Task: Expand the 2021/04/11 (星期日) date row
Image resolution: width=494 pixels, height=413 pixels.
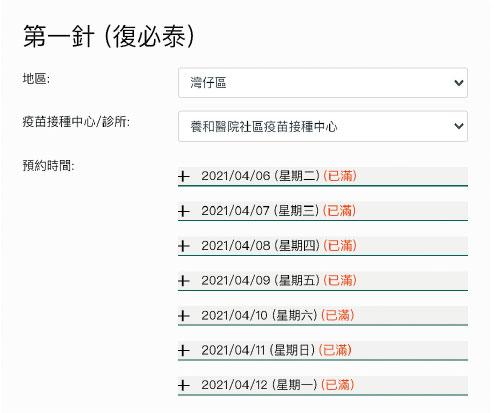Action: (x=323, y=351)
